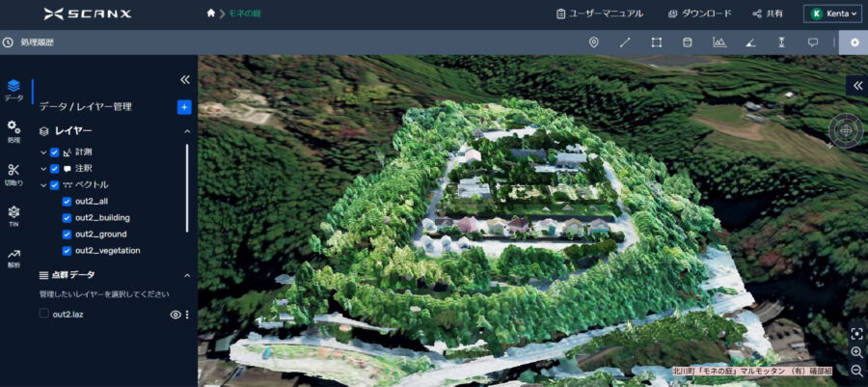Switch to the TIN sidebar tab

point(14,215)
